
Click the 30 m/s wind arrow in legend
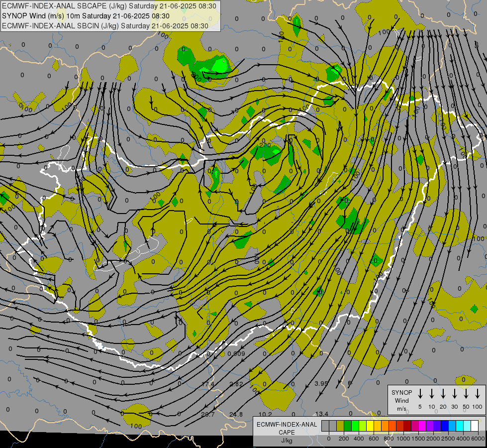(x=454, y=393)
